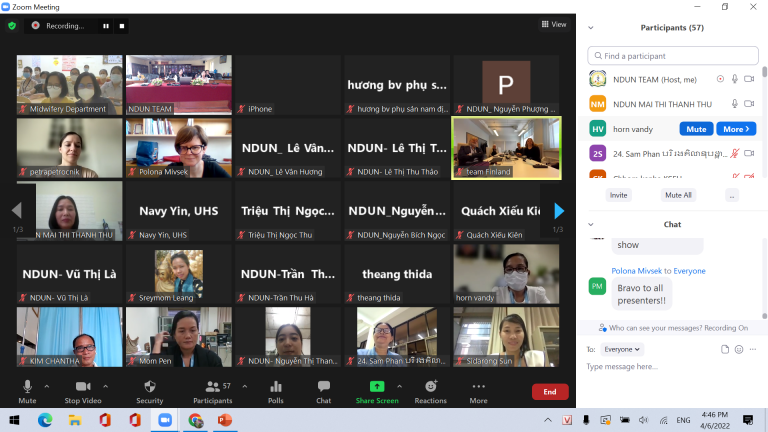
Task: Open the More menu in meeting toolbar
Action: point(479,390)
